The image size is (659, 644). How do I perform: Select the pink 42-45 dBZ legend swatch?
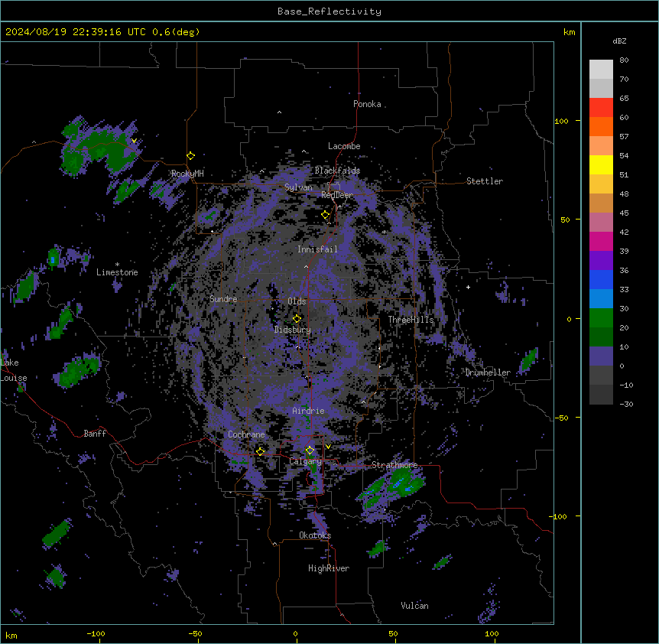click(x=601, y=222)
